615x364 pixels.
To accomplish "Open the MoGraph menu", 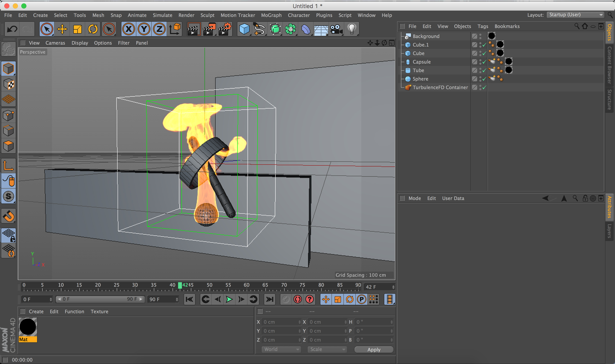I will coord(271,15).
